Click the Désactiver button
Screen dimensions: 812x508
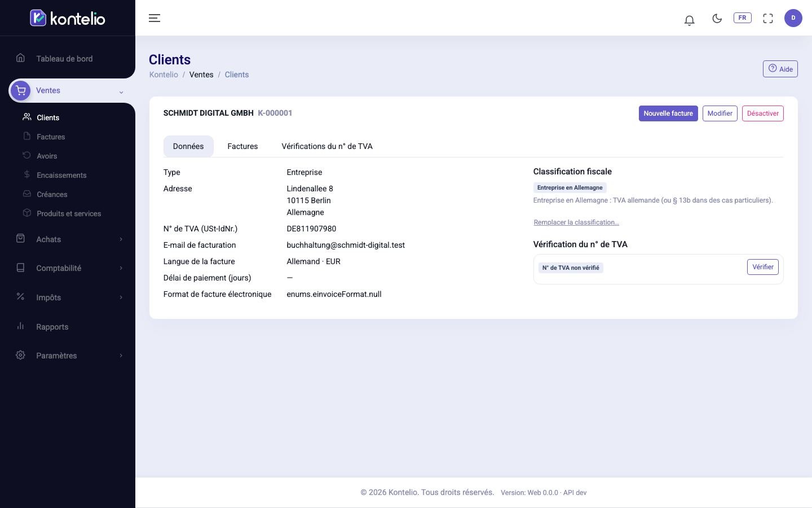(762, 113)
